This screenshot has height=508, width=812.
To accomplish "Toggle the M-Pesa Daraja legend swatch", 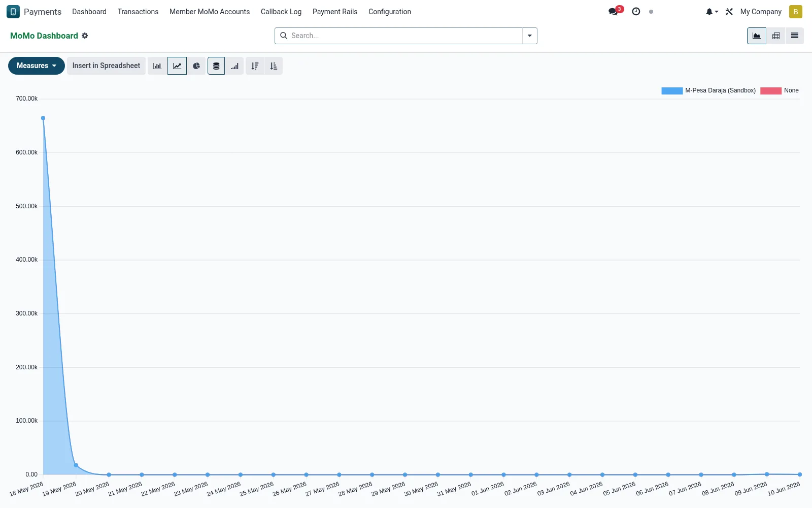I will (x=672, y=91).
